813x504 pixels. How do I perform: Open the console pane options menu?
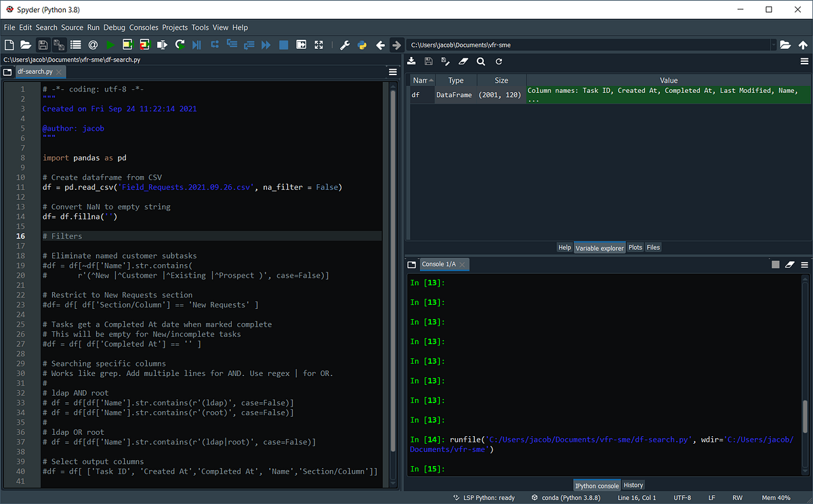point(805,264)
